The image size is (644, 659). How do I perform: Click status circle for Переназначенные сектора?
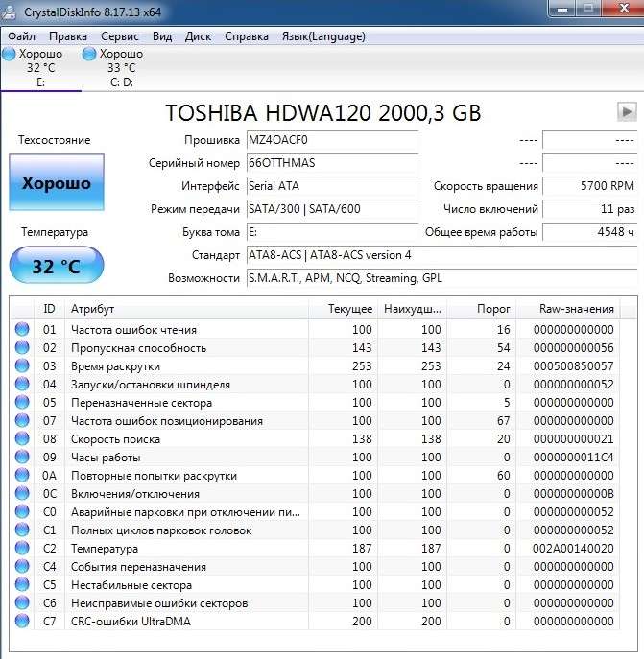(x=22, y=403)
